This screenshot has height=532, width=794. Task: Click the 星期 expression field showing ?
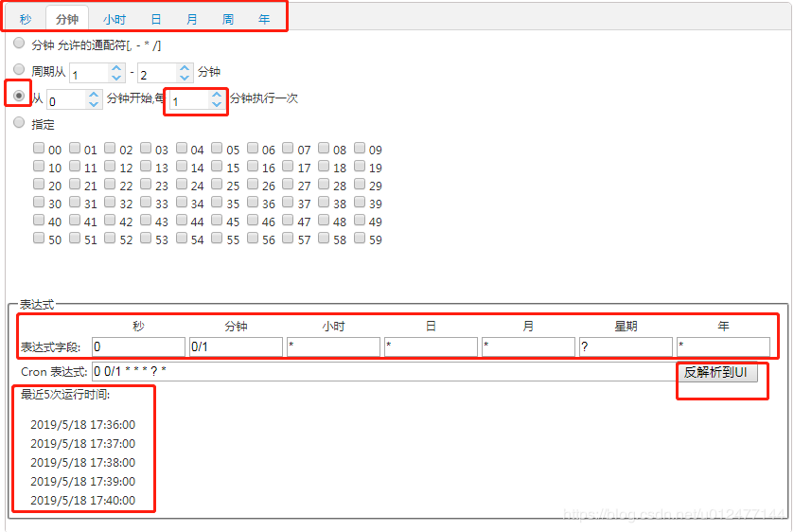pos(626,347)
